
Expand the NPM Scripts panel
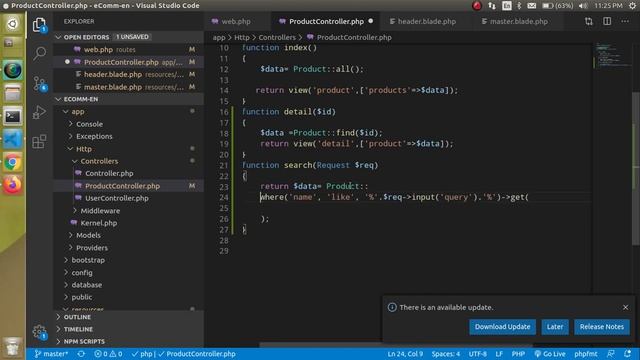(129, 342)
